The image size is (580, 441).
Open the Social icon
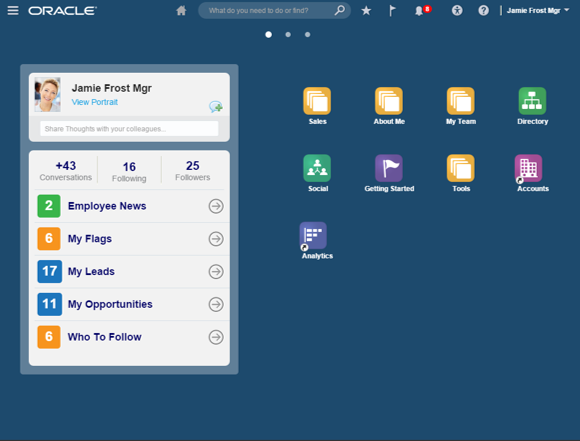(317, 168)
